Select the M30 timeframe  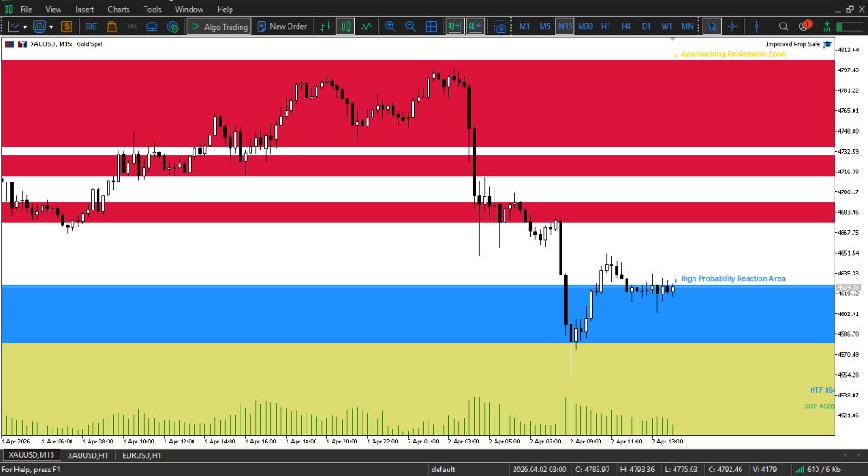point(585,26)
